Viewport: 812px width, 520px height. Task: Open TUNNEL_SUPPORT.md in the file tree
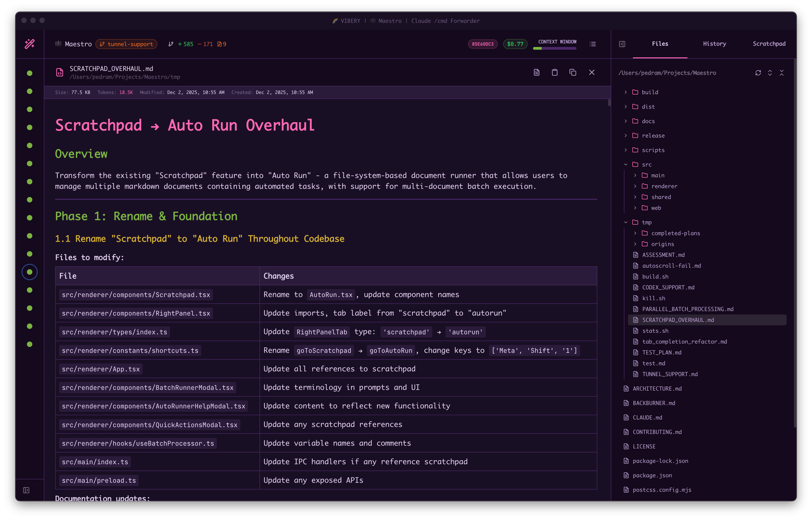click(x=669, y=374)
